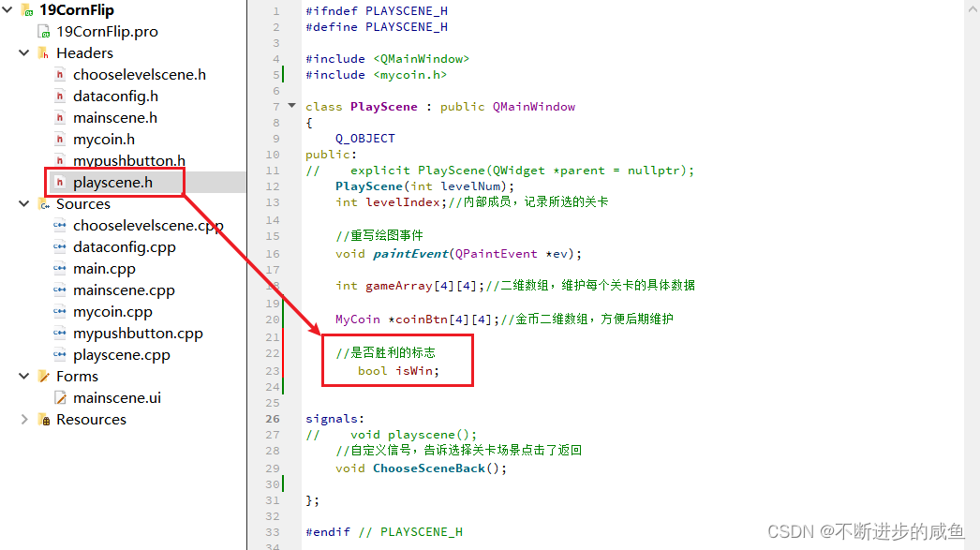The image size is (980, 550).
Task: Click on 'QMainWindow' base class text
Action: click(534, 107)
